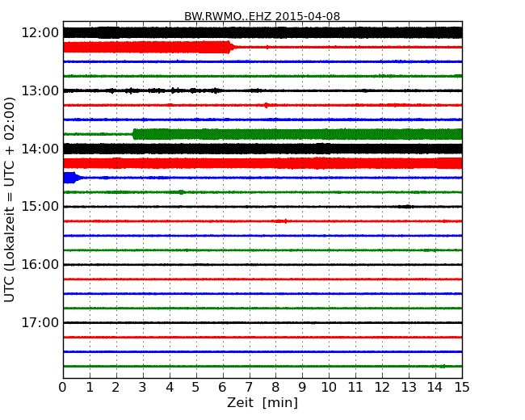Click x-axis tick label 13
The height and width of the screenshot is (420, 525).
coord(409,388)
